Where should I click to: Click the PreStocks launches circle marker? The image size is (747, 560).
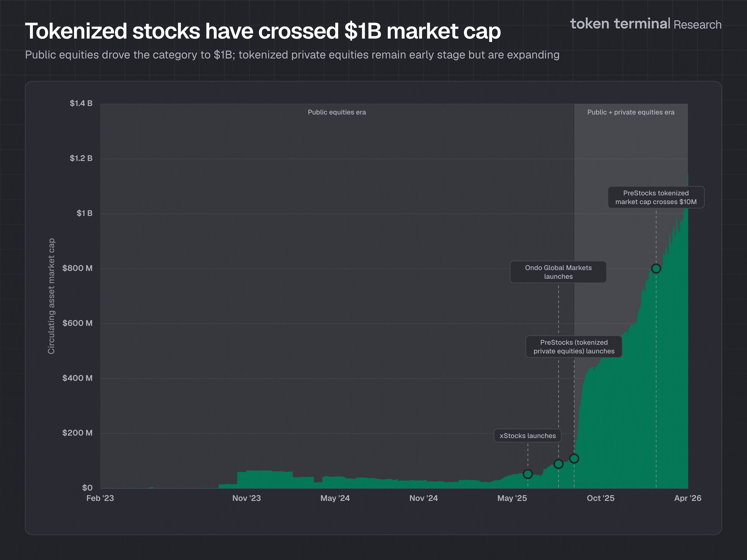pos(574,458)
